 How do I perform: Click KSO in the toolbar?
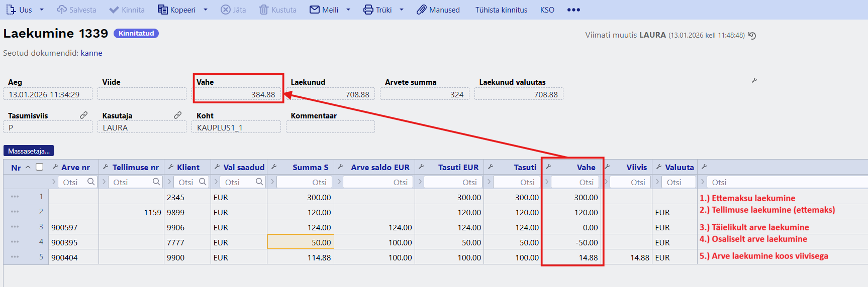tap(547, 10)
